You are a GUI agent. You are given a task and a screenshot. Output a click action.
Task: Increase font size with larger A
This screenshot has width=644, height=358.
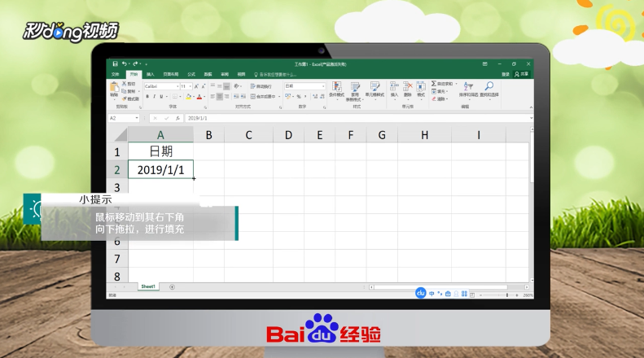pos(196,86)
